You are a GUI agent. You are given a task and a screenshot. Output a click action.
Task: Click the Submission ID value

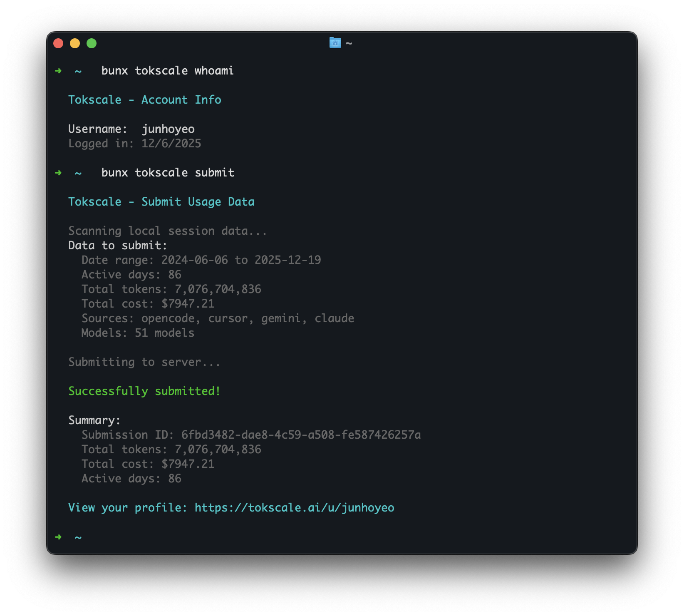pos(301,435)
